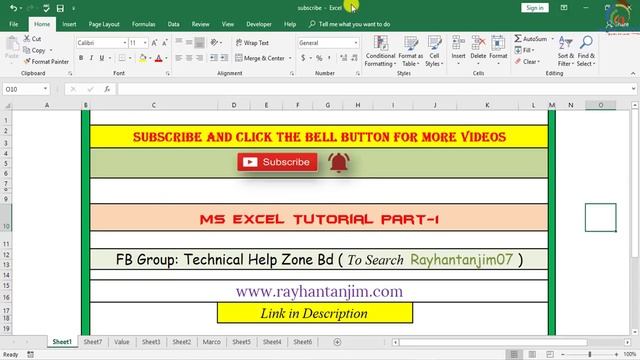Image resolution: width=640 pixels, height=360 pixels.
Task: Open the File menu
Action: tap(13, 24)
